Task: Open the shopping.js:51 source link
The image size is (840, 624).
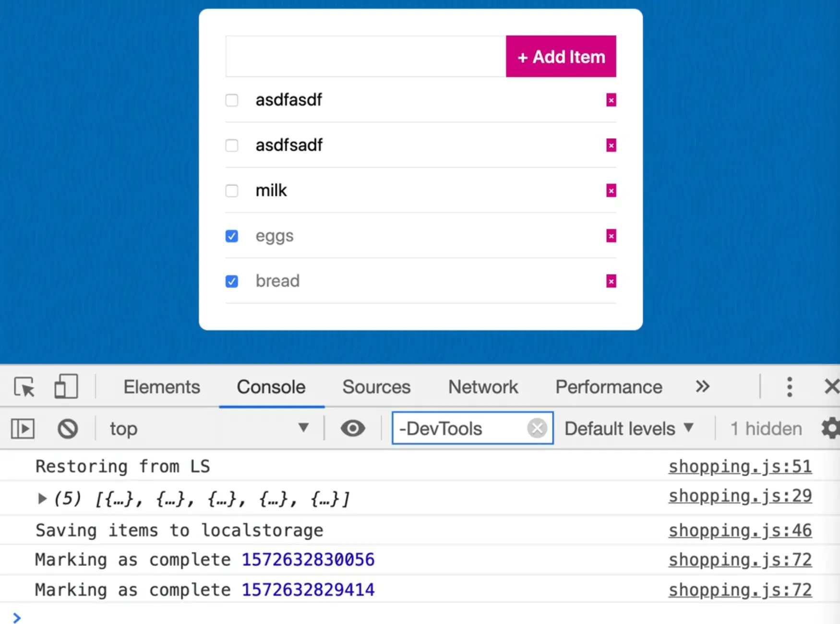Action: click(x=740, y=467)
